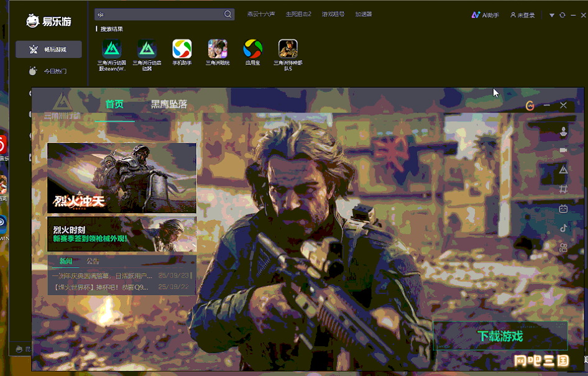Open the AI助手 assistant
588x376 pixels.
485,15
